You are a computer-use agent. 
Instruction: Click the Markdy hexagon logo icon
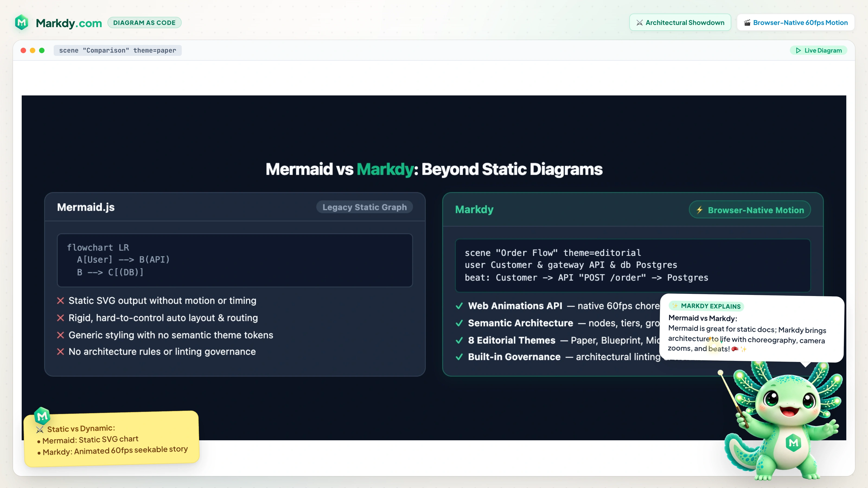point(22,22)
